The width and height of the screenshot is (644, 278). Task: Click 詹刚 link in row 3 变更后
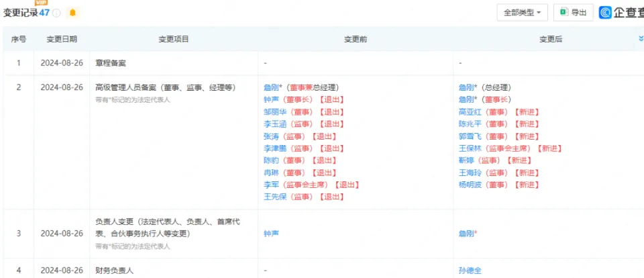pyautogui.click(x=468, y=234)
